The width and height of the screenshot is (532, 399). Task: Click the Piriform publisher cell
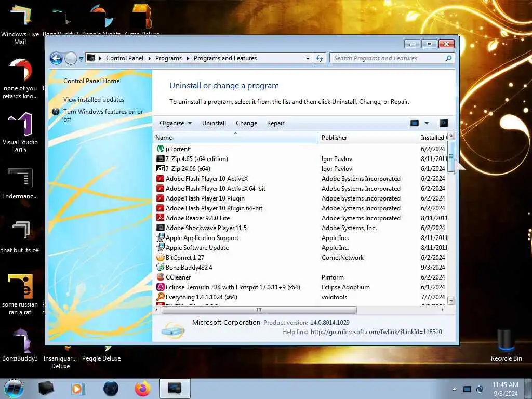click(332, 277)
